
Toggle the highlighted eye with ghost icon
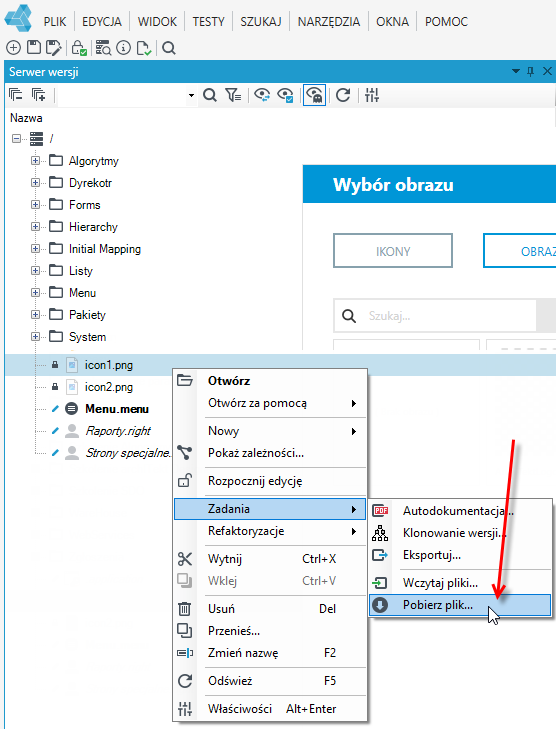click(314, 95)
